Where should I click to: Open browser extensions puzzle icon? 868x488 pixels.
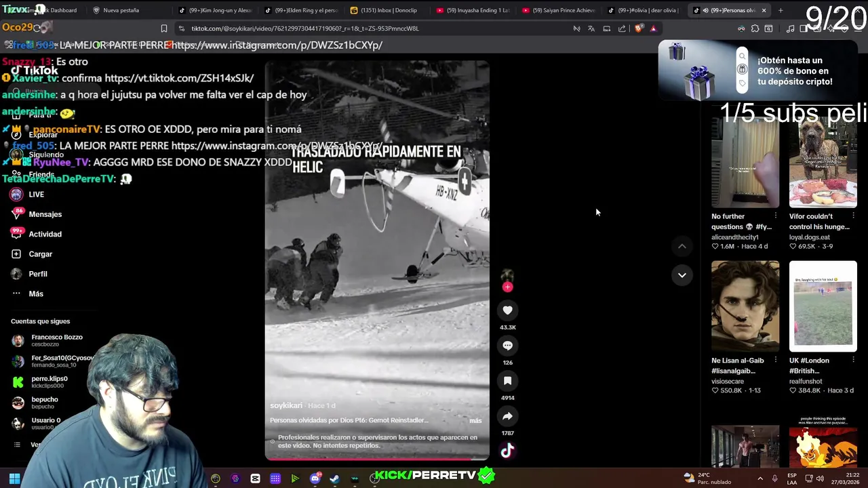point(755,28)
